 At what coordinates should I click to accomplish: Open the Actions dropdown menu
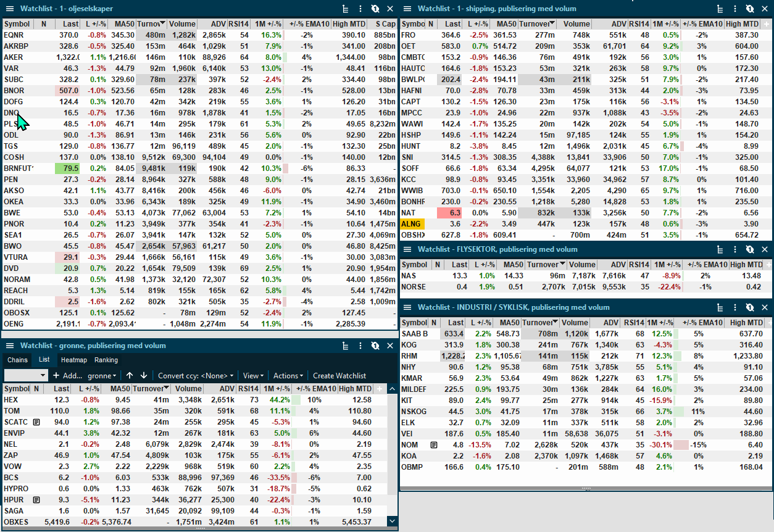coord(288,376)
